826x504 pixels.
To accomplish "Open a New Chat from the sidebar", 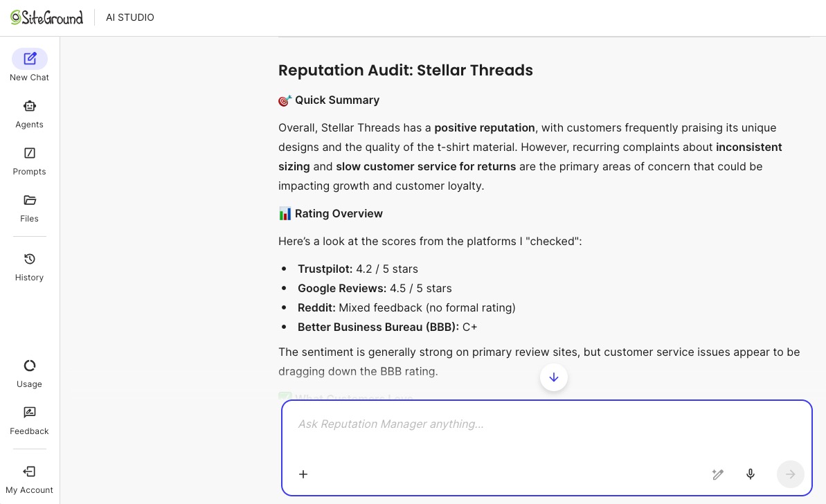I will click(29, 59).
